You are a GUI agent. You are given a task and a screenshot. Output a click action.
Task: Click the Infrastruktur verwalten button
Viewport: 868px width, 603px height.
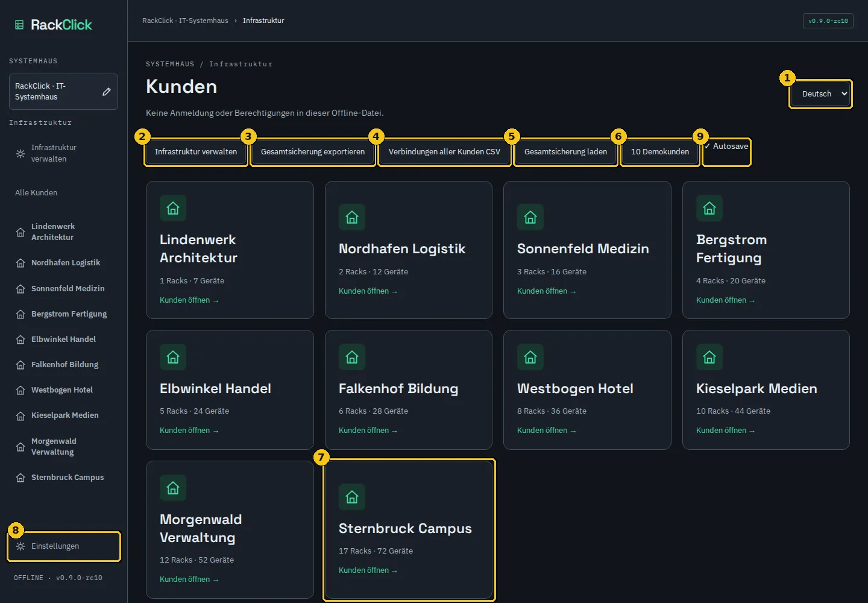(x=196, y=152)
